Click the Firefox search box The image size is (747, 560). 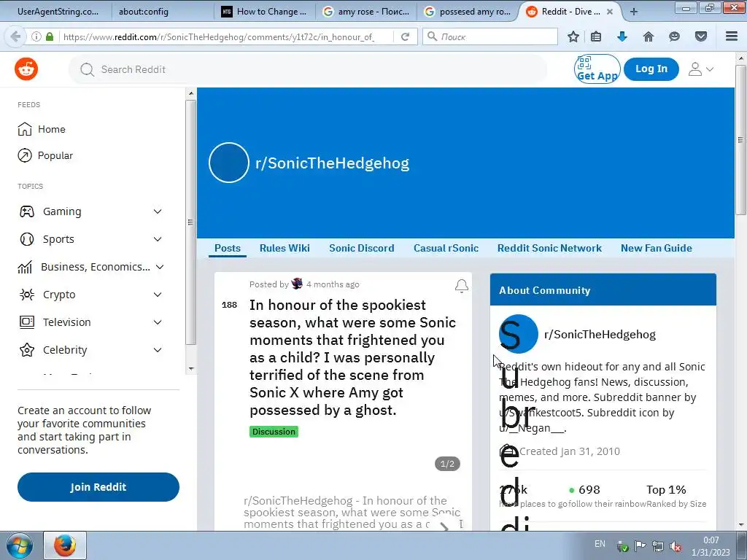click(x=490, y=36)
